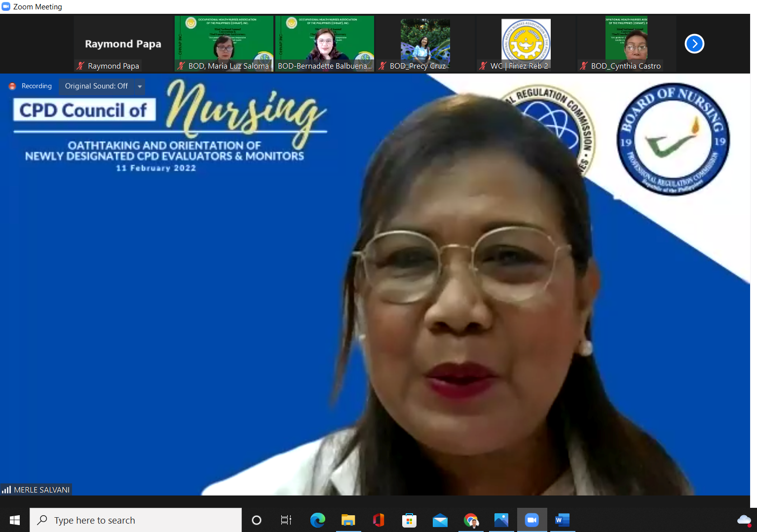Click muted mic icon beside BOD_Precy Cruz

pos(382,66)
